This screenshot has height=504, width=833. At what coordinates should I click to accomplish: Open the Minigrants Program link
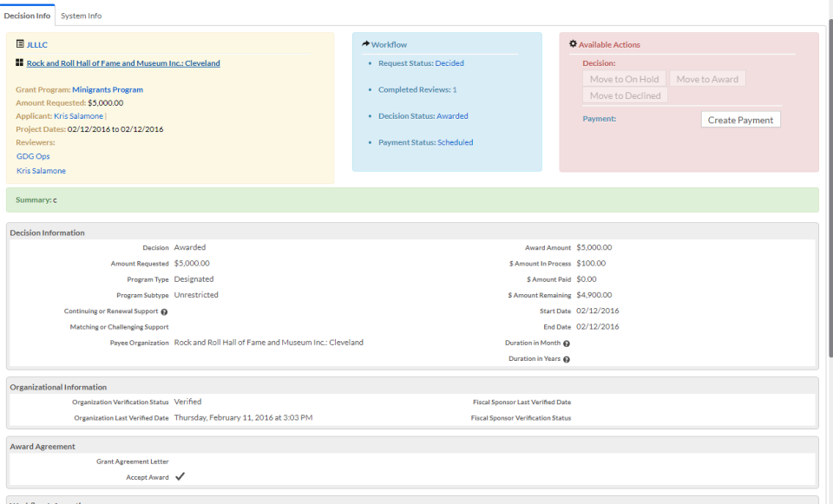click(108, 89)
